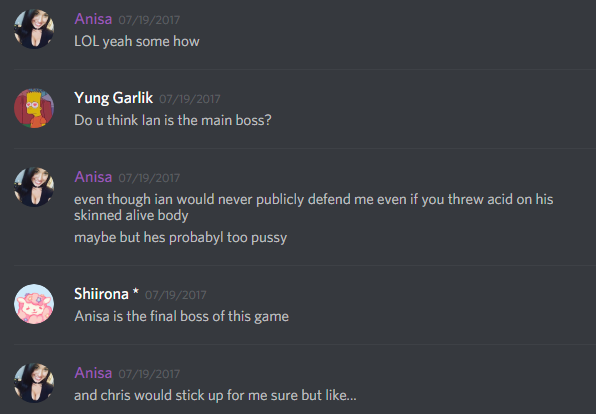Click timestamp on Anisa's first message
This screenshot has height=414, width=596.
(x=149, y=20)
